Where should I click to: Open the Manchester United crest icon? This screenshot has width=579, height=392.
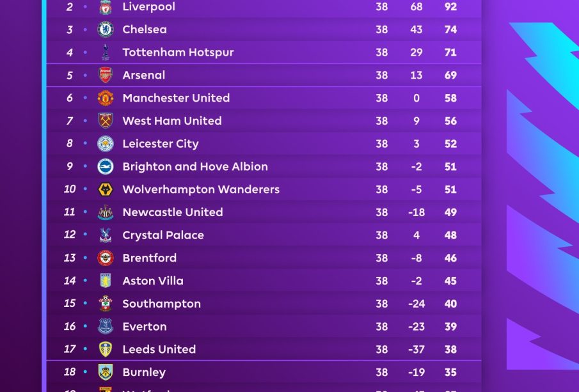106,98
